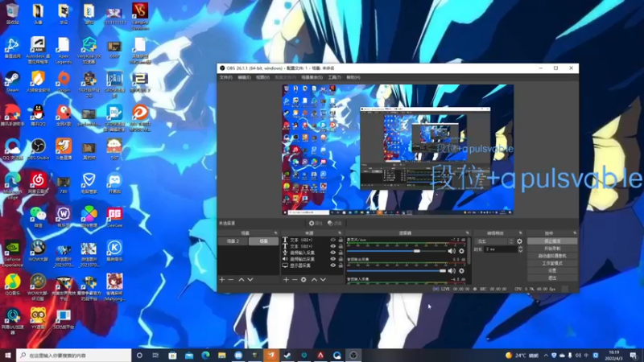Pop out the Controls dock icon

click(x=575, y=232)
